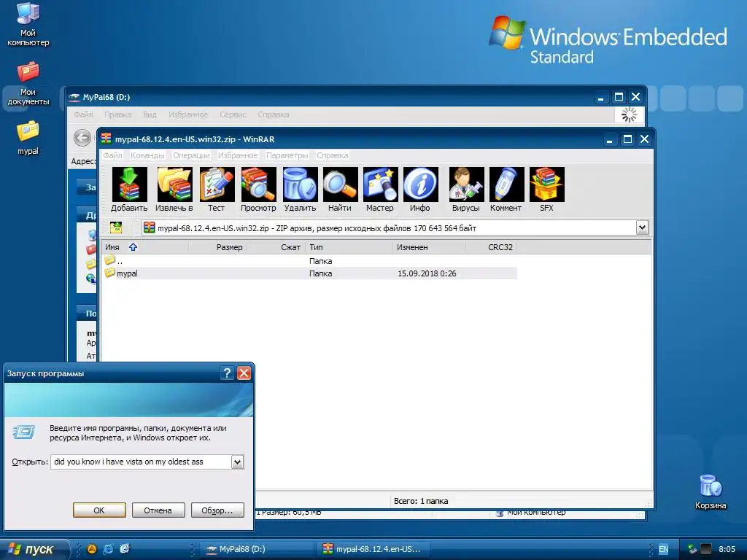Expand the WinRAR archive path dropdown
This screenshot has height=560, width=747.
click(x=642, y=227)
